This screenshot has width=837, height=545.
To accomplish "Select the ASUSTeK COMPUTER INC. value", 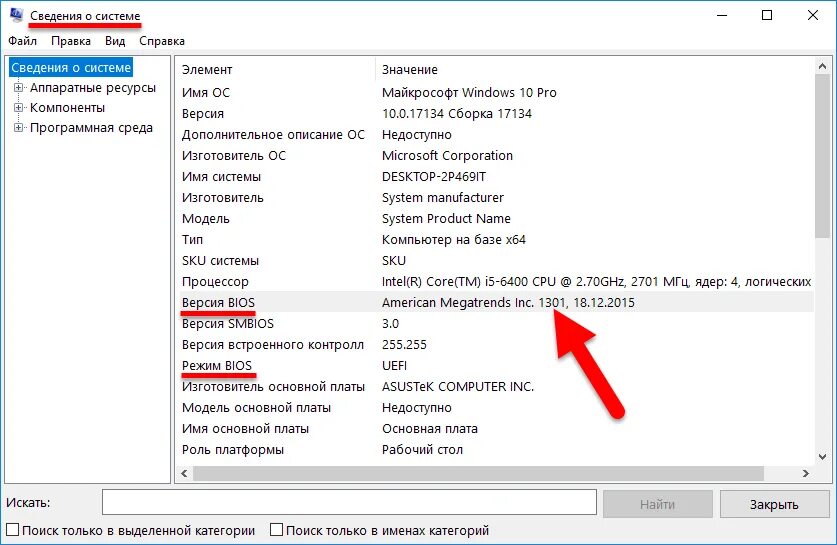I will pyautogui.click(x=458, y=386).
